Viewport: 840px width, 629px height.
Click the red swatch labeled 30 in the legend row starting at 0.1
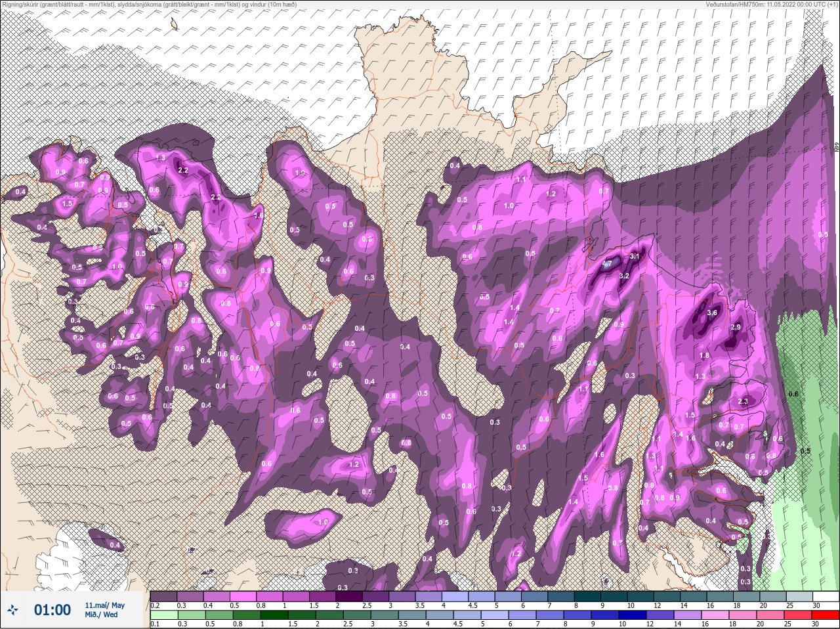825,615
